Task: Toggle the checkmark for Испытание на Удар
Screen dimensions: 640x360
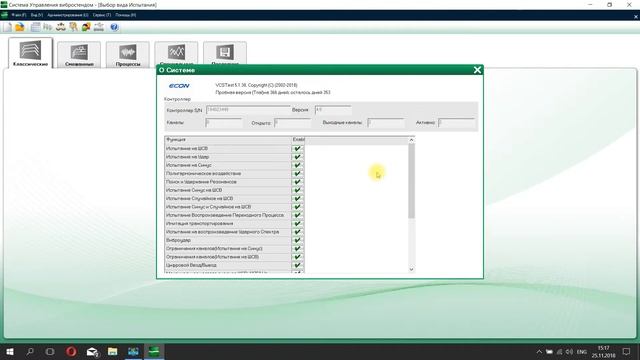Action: tap(298, 157)
